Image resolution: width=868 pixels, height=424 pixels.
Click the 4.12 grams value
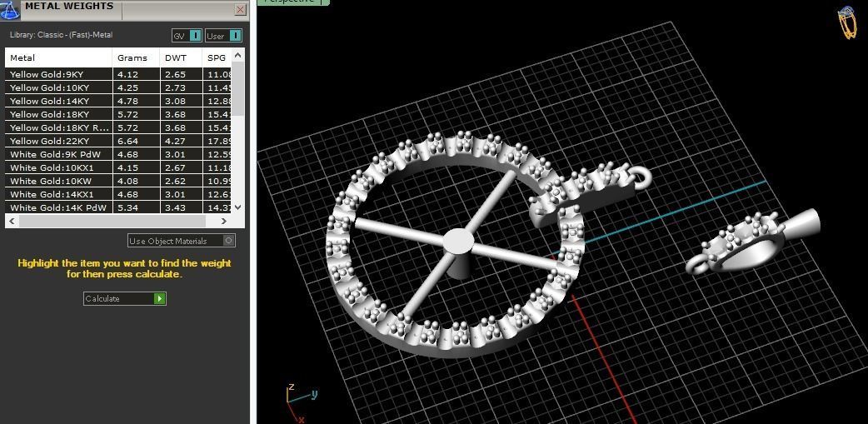(128, 74)
